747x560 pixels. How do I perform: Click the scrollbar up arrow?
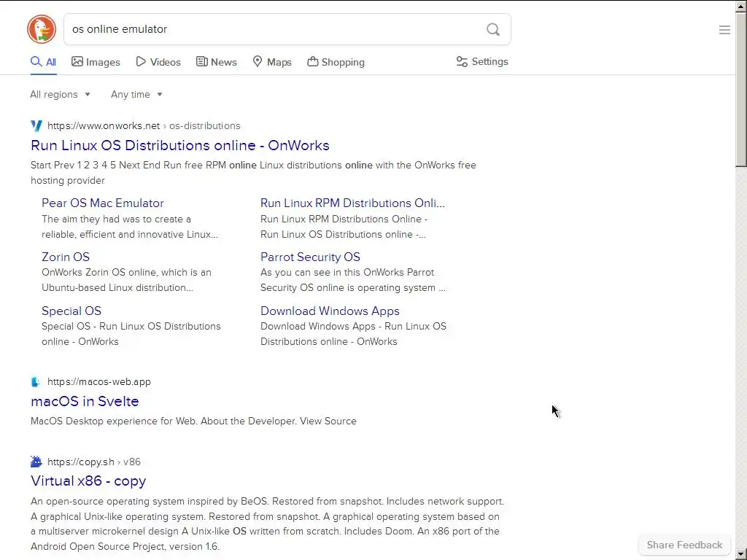point(741,6)
